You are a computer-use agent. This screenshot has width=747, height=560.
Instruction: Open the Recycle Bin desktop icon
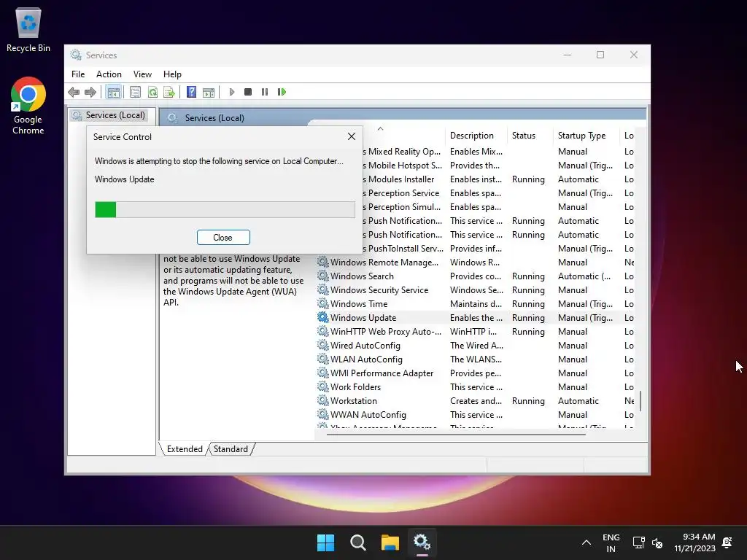point(28,30)
